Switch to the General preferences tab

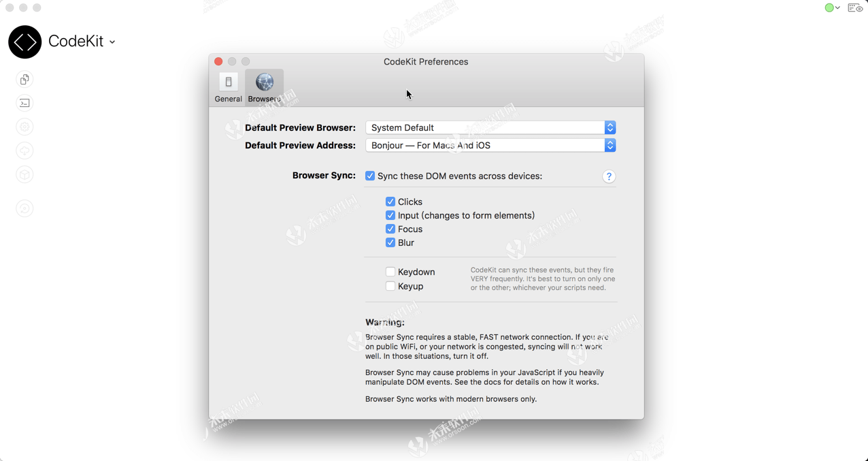pos(228,84)
